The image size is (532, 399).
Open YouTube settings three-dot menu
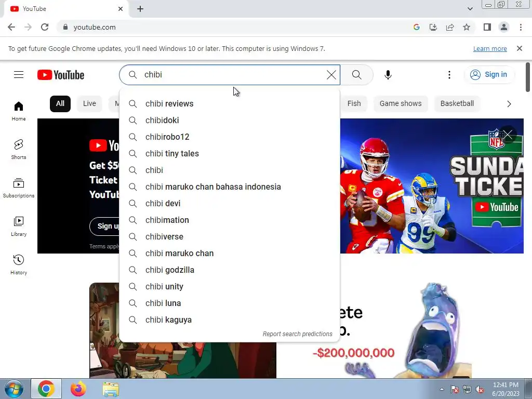tap(449, 75)
